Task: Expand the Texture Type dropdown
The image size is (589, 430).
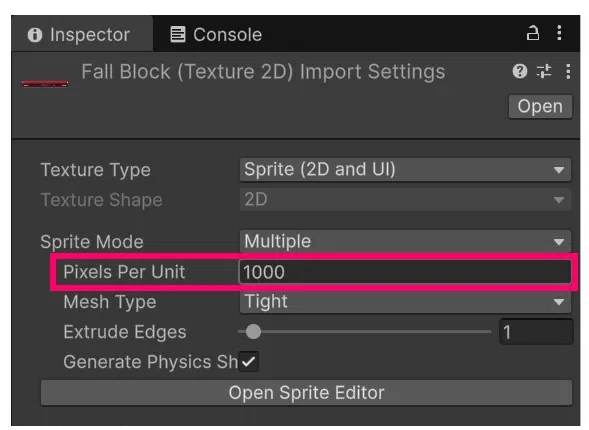Action: 405,169
